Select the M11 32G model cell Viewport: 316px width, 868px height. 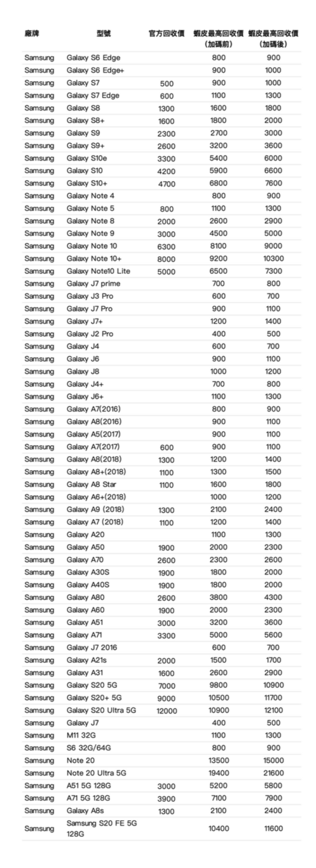[81, 735]
